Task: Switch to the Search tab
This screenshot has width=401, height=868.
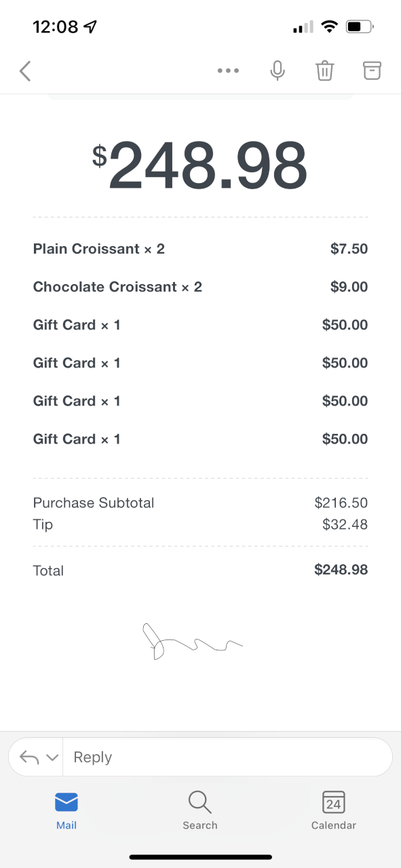Action: 199,811
